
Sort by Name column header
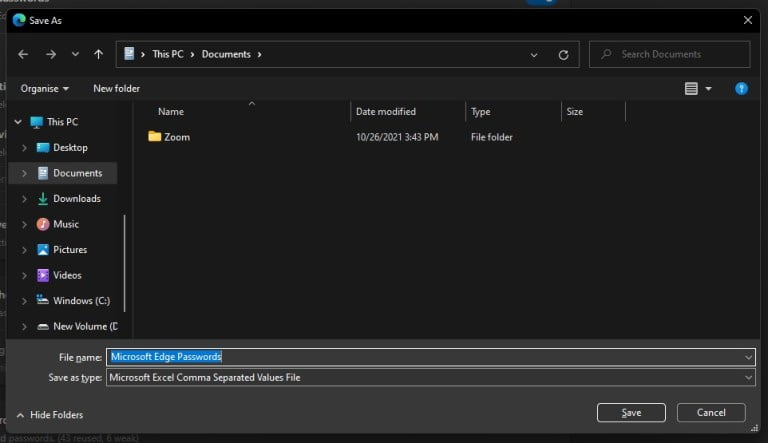click(x=171, y=112)
